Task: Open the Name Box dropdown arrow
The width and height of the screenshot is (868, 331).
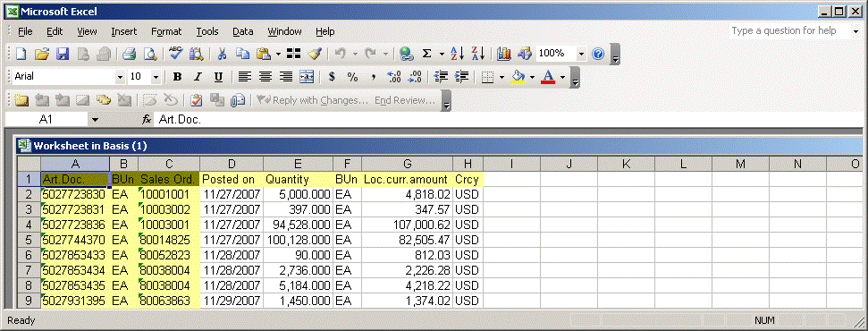Action: [96, 119]
